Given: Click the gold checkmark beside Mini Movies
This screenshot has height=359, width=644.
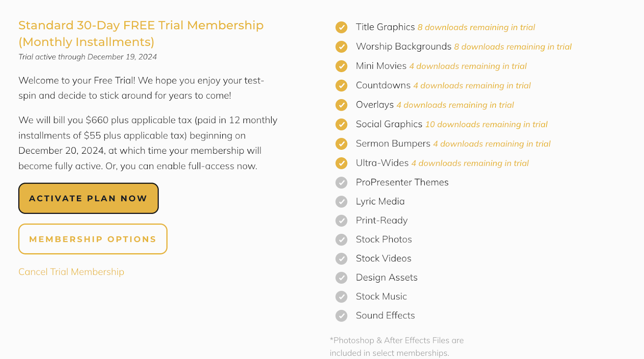Looking at the screenshot, I should point(341,66).
